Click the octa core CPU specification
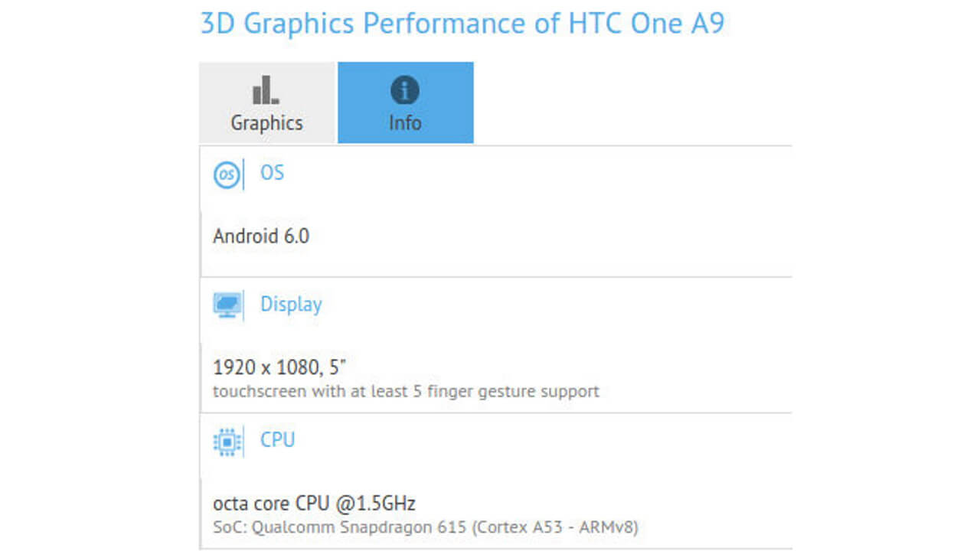980x551 pixels. pos(314,503)
